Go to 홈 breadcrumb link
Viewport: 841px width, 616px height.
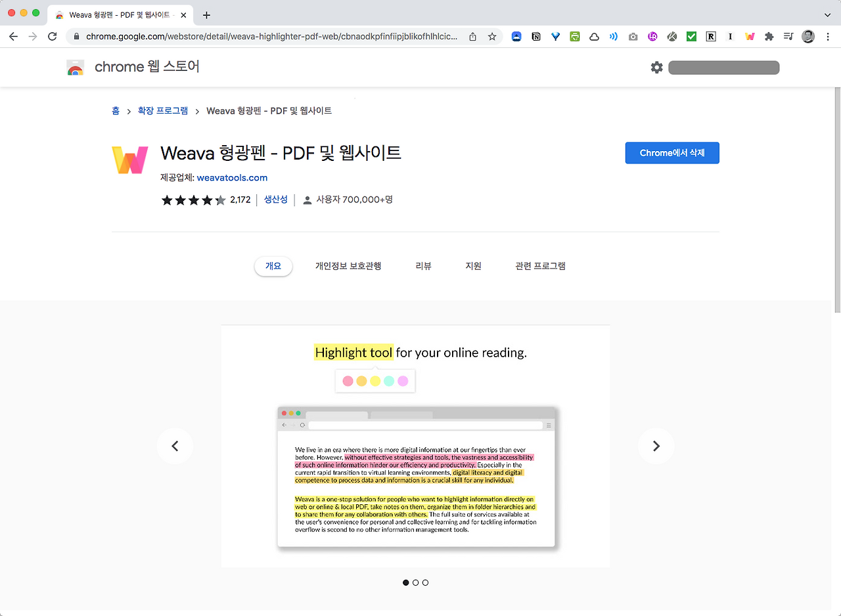pos(116,111)
